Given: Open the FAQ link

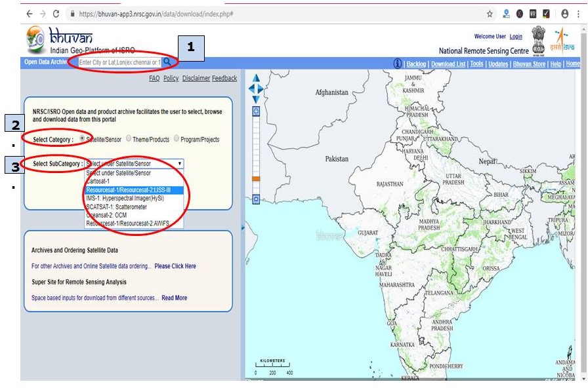Looking at the screenshot, I should tap(154, 78).
